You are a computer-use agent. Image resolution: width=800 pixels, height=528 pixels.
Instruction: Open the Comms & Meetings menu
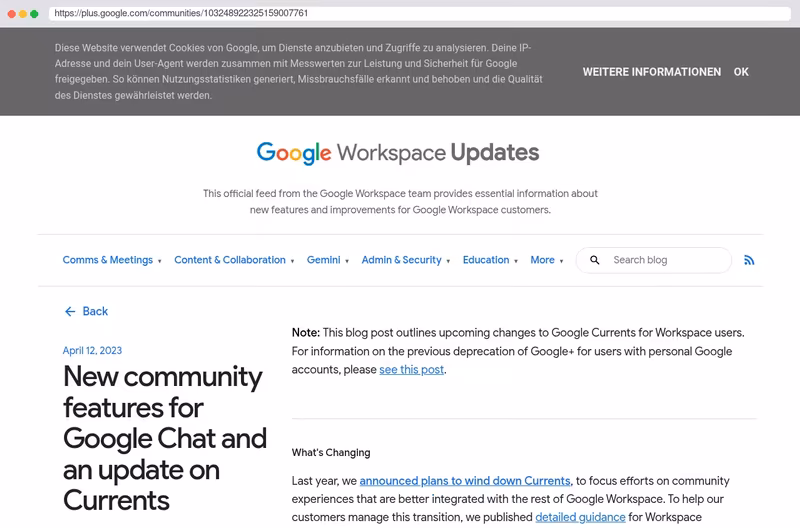point(108,260)
